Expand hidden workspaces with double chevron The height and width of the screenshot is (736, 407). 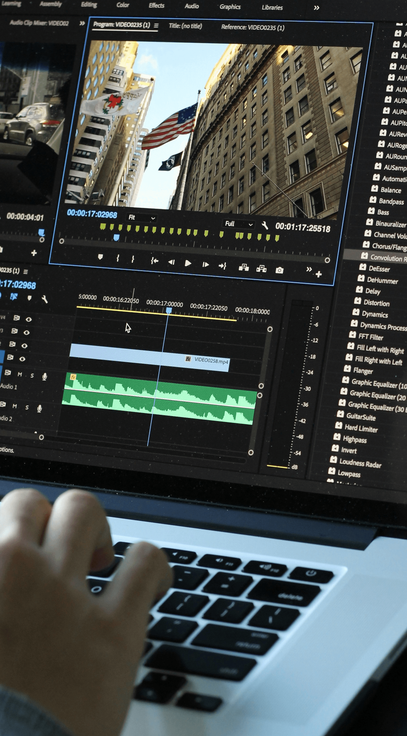[x=316, y=8]
